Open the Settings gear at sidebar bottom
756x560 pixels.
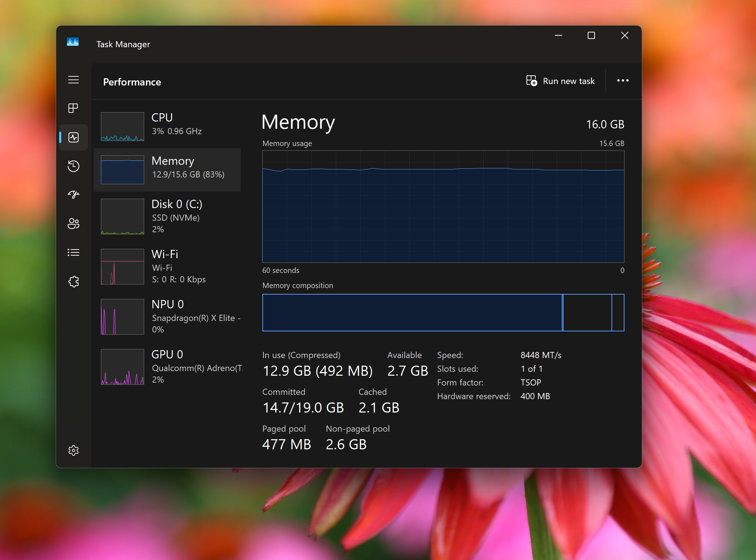coord(74,450)
